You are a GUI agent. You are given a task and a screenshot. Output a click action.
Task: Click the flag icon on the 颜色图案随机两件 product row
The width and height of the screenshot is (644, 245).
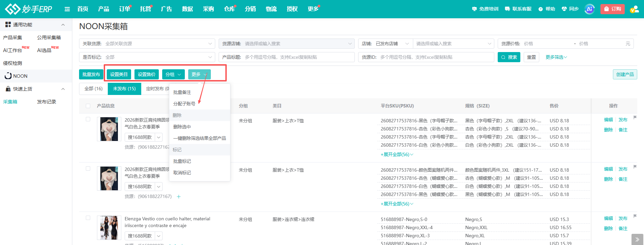[635, 167]
